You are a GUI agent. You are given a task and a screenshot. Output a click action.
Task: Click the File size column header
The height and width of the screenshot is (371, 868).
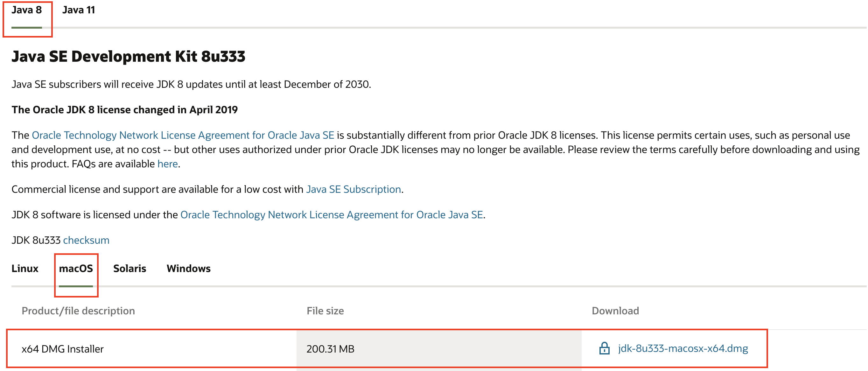(325, 311)
